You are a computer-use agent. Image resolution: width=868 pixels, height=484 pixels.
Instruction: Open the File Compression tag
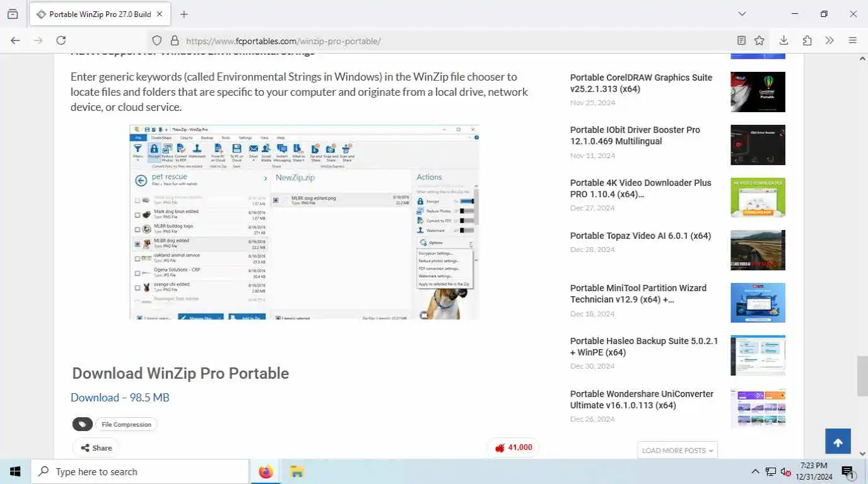tap(126, 425)
